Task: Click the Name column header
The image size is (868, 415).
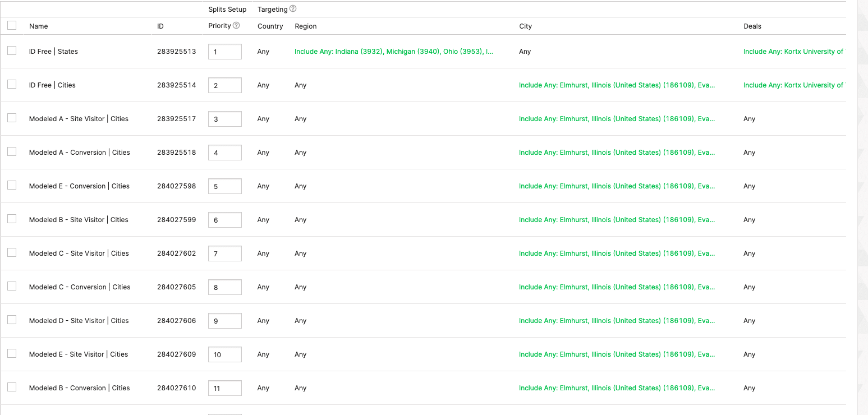Action: click(39, 26)
